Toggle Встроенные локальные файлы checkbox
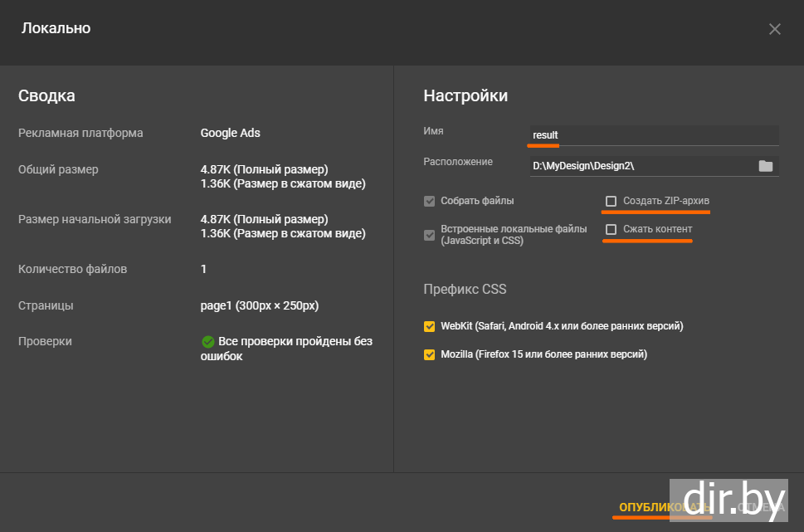The width and height of the screenshot is (804, 532). (429, 235)
